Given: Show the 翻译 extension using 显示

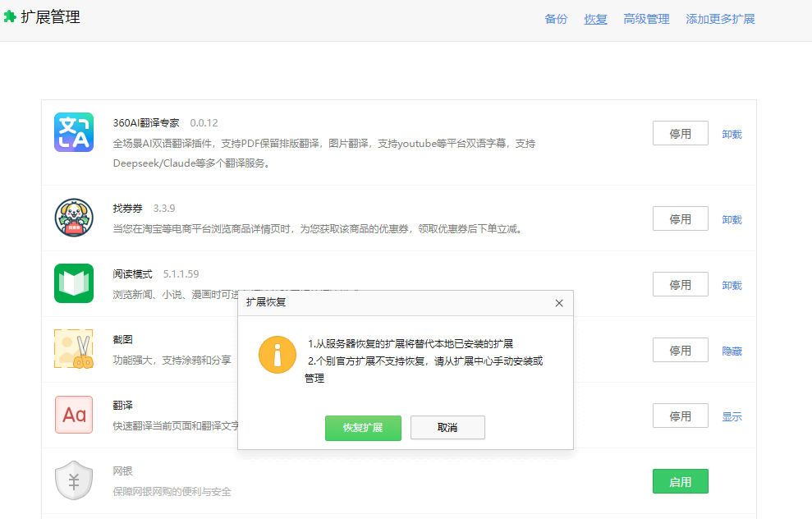Looking at the screenshot, I should (731, 416).
